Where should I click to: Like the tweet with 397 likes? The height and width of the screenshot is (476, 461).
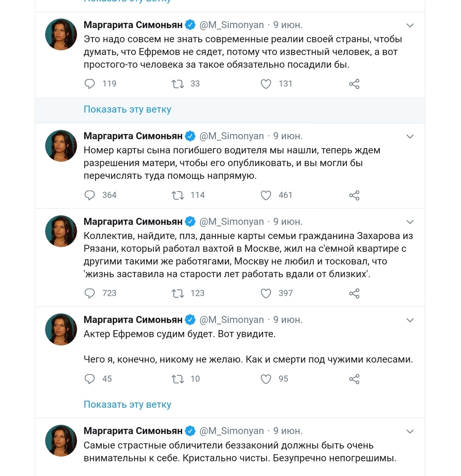pyautogui.click(x=266, y=294)
